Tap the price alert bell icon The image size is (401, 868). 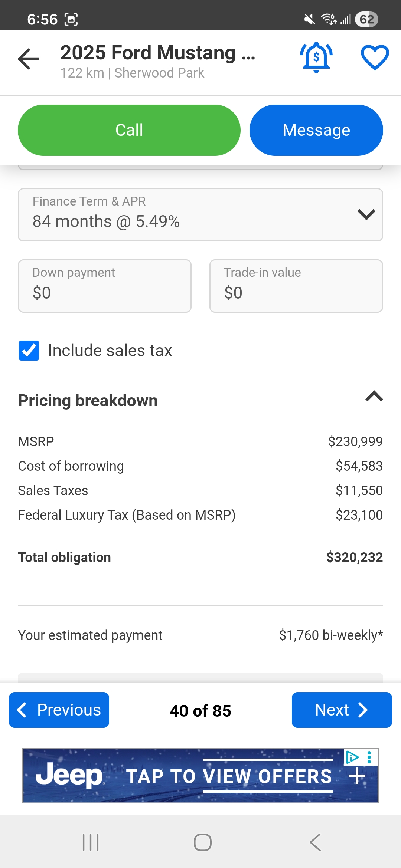[x=316, y=57]
